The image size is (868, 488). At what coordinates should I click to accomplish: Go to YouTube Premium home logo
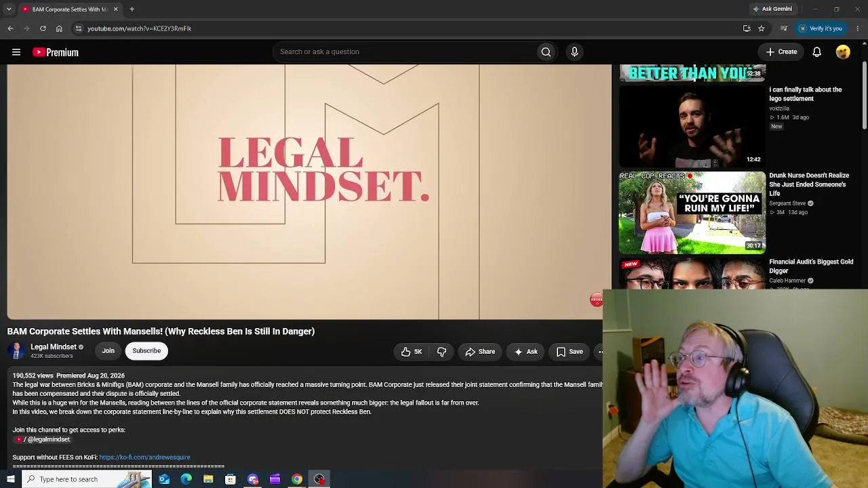56,52
